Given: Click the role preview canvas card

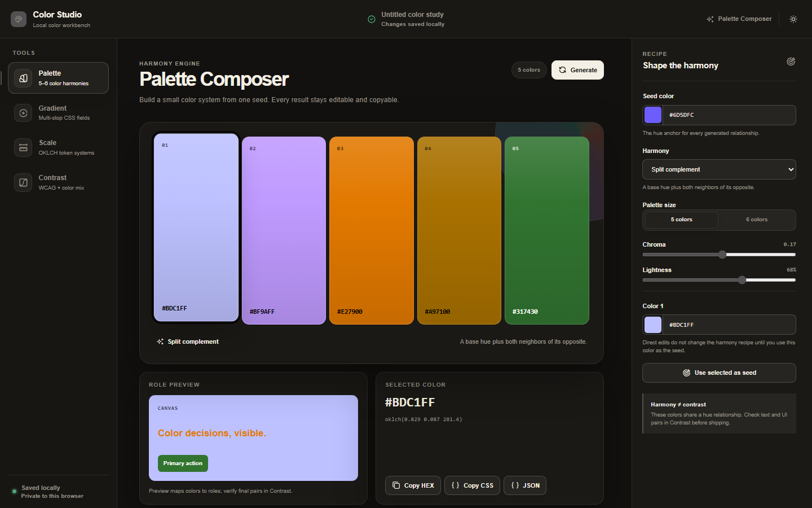Looking at the screenshot, I should pyautogui.click(x=253, y=438).
